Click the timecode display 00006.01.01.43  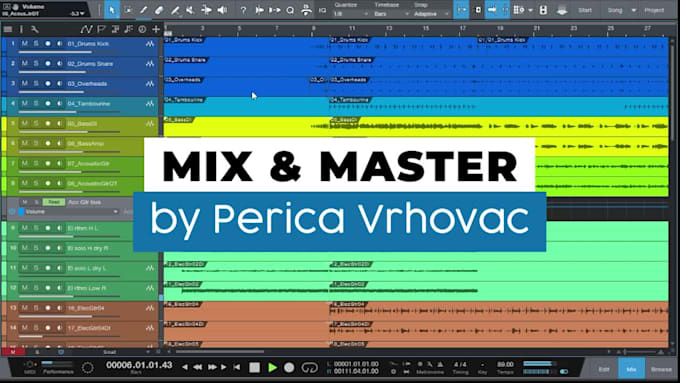pos(139,365)
